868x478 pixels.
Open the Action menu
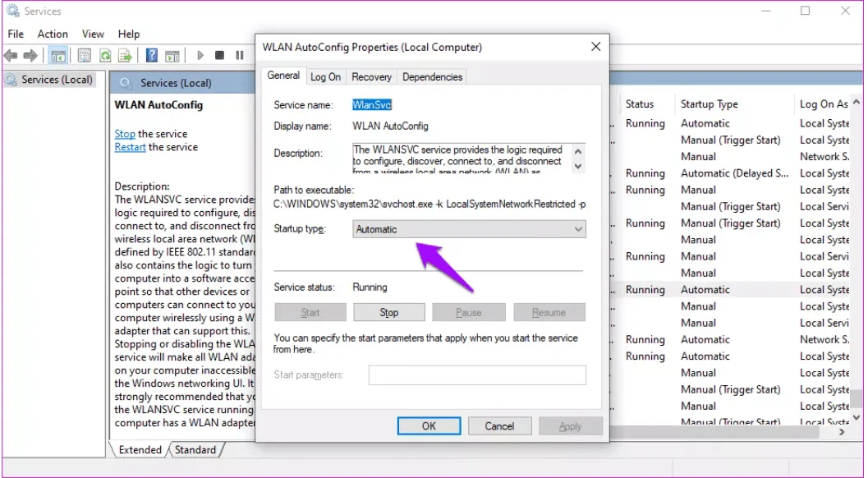(53, 34)
